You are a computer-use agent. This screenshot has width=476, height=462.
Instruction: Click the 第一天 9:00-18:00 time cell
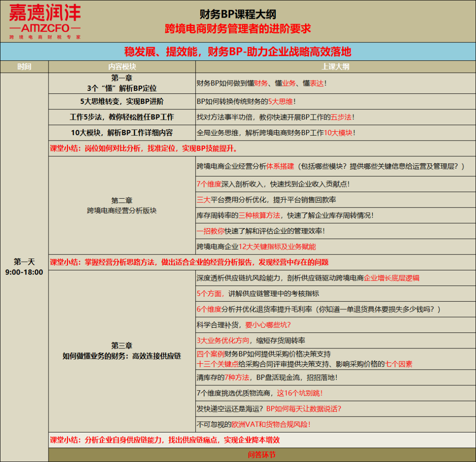point(24,267)
